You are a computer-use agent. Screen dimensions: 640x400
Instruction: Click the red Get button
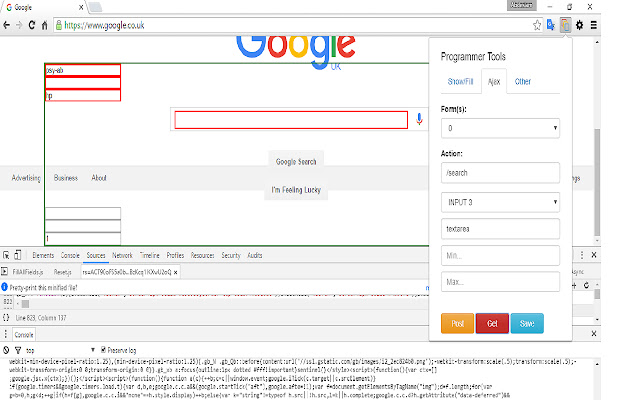coord(492,323)
